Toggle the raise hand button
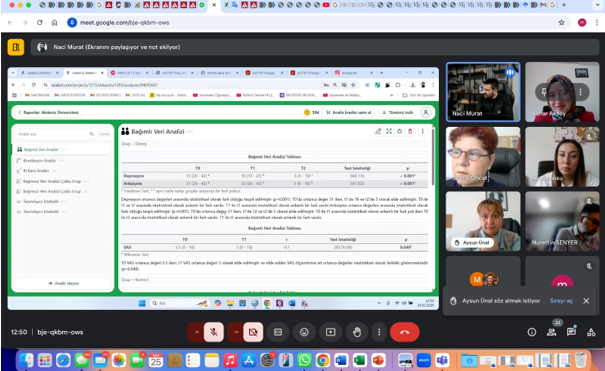This screenshot has width=605, height=371. point(357,332)
